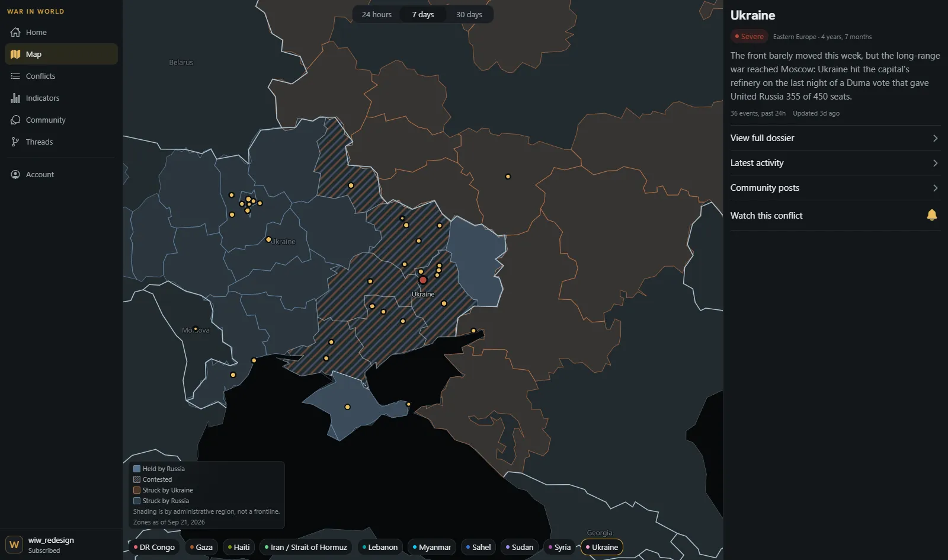Click the Ukraine conflict title heading

(752, 15)
